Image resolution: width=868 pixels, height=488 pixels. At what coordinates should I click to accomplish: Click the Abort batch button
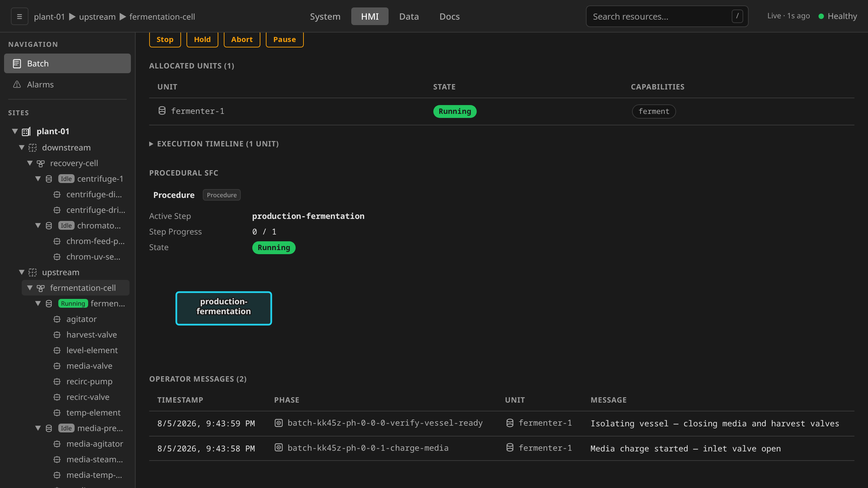point(242,40)
